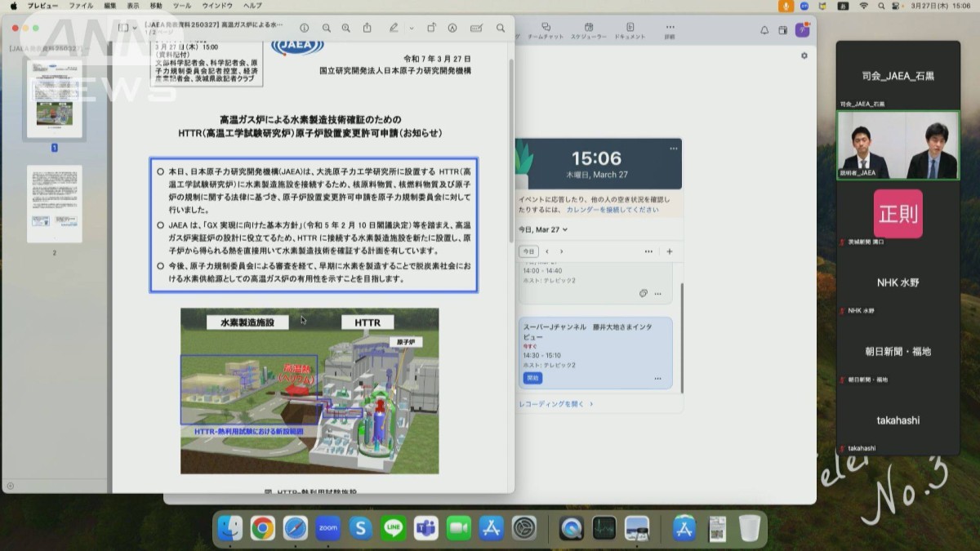Open System Settings from the Dock
Screen dimensions: 980x551
[x=524, y=528]
